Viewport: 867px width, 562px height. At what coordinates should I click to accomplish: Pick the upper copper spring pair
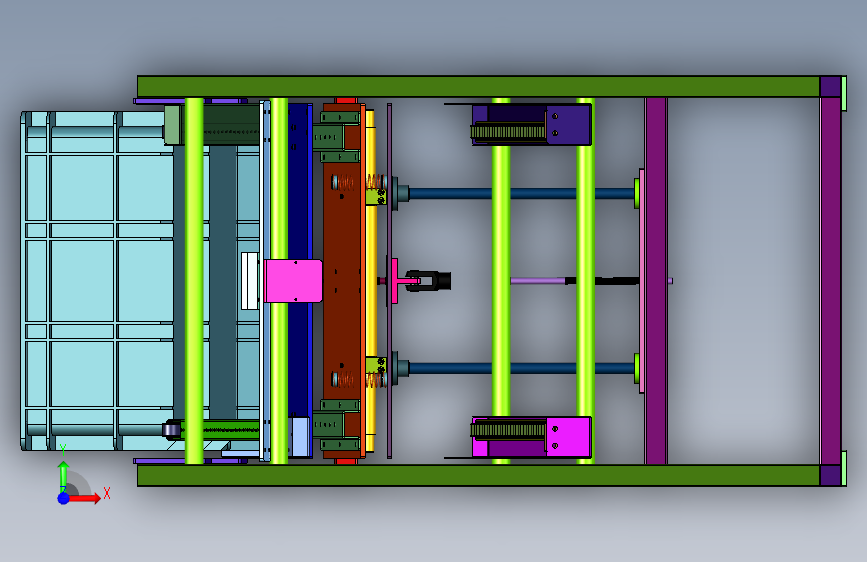(359, 181)
